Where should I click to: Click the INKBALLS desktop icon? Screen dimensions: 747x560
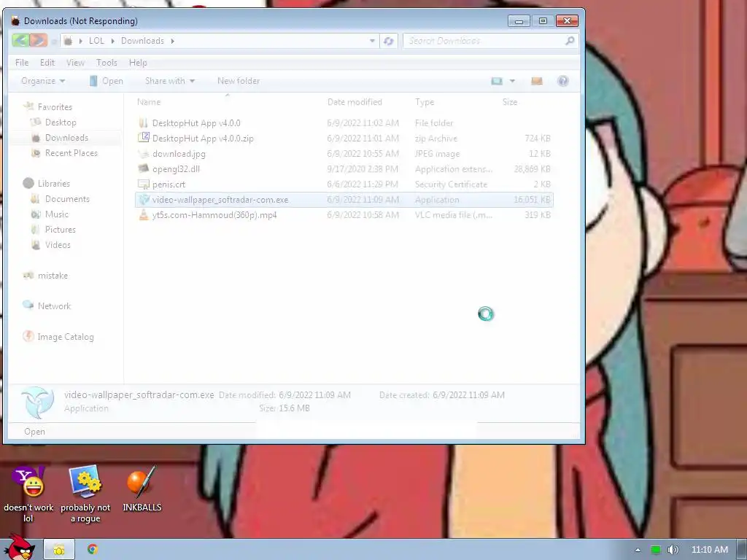(142, 489)
